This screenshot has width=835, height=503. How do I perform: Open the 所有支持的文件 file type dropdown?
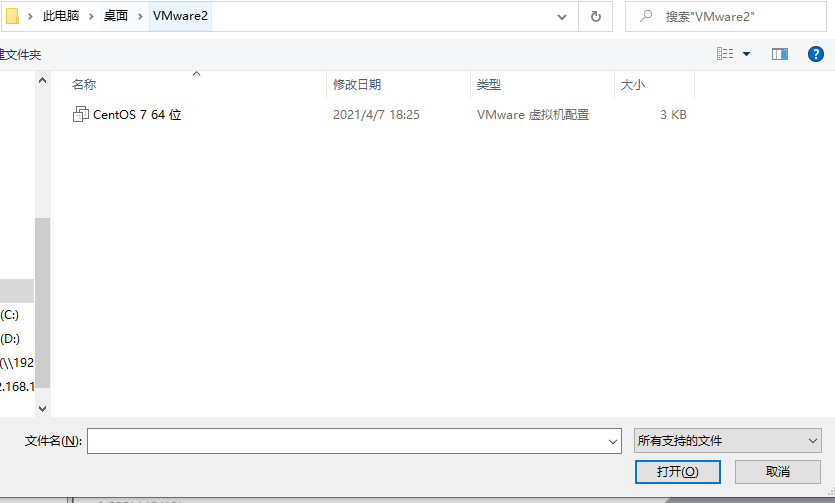(727, 441)
